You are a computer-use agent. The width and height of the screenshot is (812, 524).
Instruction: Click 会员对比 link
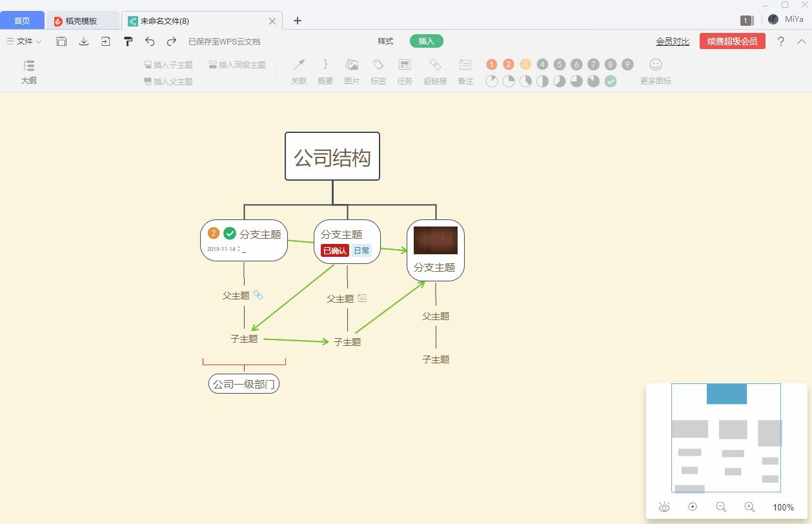(671, 41)
